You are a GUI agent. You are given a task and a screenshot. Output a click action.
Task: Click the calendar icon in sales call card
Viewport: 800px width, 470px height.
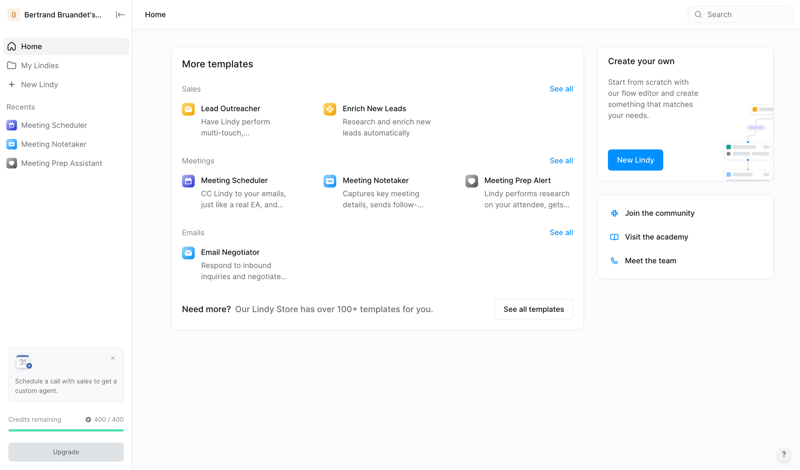pos(23,362)
